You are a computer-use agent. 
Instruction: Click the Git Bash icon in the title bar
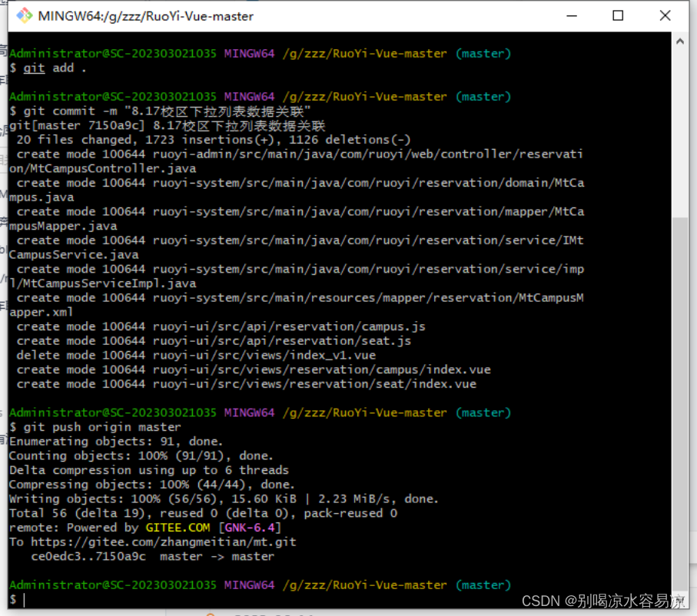tap(24, 16)
